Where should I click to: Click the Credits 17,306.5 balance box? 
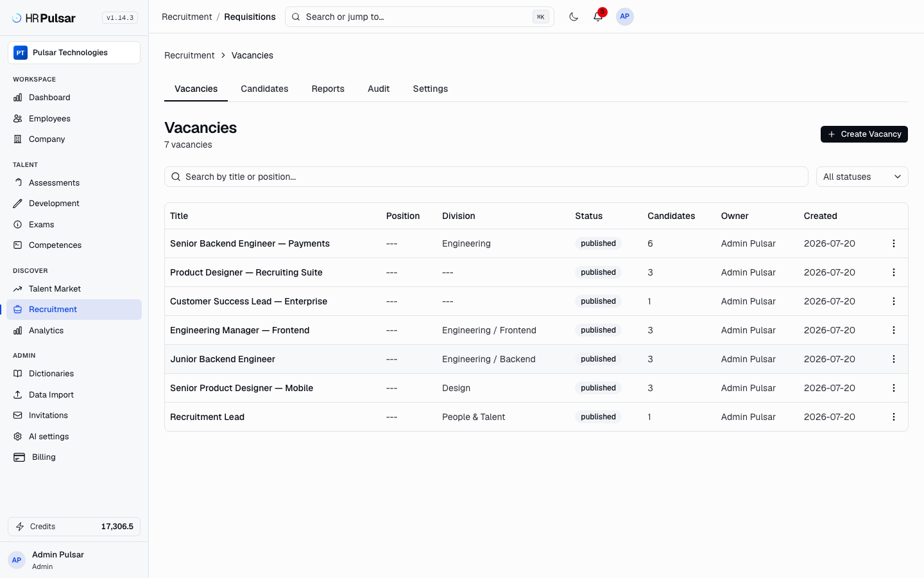coord(74,527)
